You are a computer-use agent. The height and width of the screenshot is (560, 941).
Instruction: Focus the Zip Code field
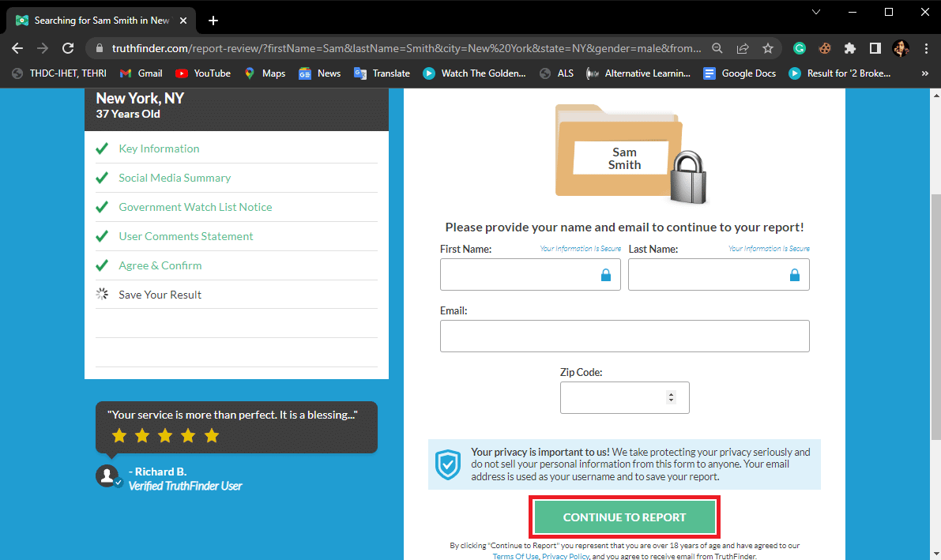624,397
